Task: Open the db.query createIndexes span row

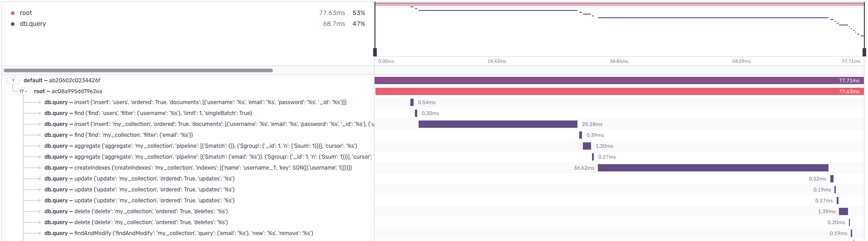Action: tap(198, 168)
